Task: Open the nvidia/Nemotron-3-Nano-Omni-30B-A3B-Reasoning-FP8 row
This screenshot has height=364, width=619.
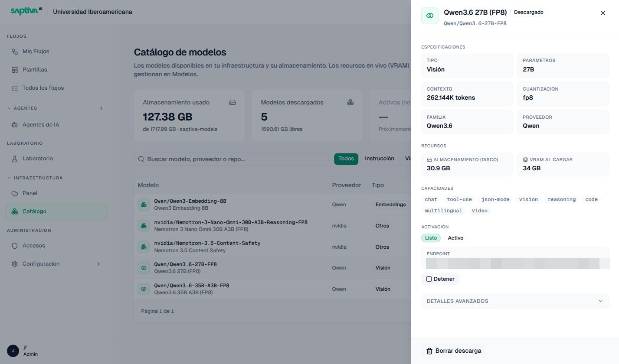Action: [272, 226]
